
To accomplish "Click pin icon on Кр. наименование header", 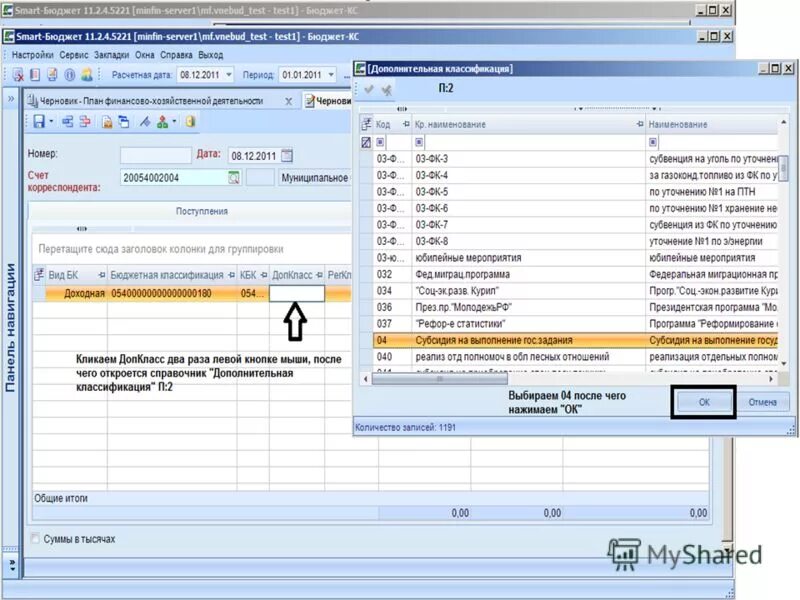I will pos(640,124).
